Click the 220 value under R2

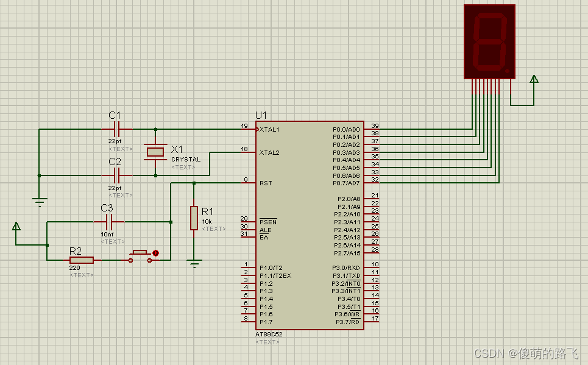74,268
